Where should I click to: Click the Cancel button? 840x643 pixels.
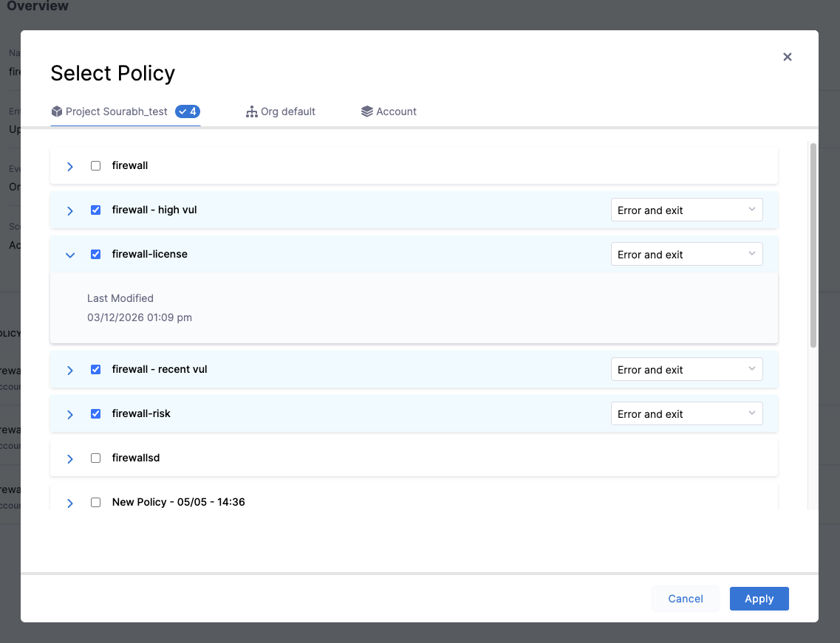(685, 599)
